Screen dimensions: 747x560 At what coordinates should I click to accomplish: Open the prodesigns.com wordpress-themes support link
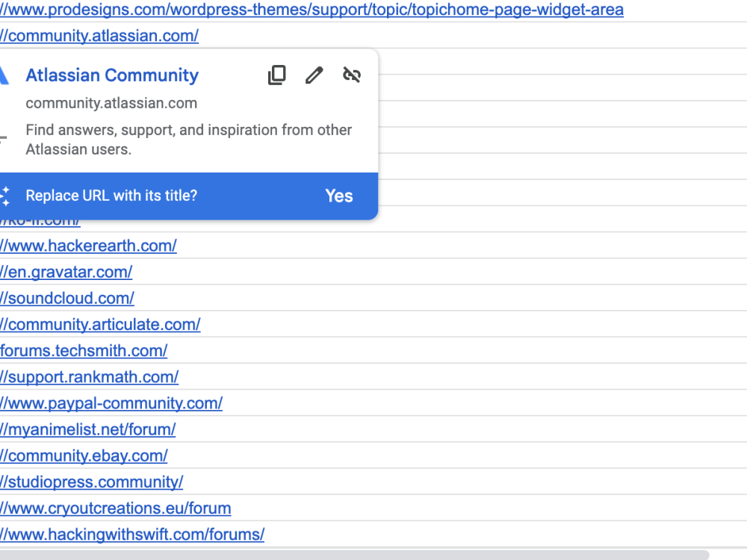[311, 10]
